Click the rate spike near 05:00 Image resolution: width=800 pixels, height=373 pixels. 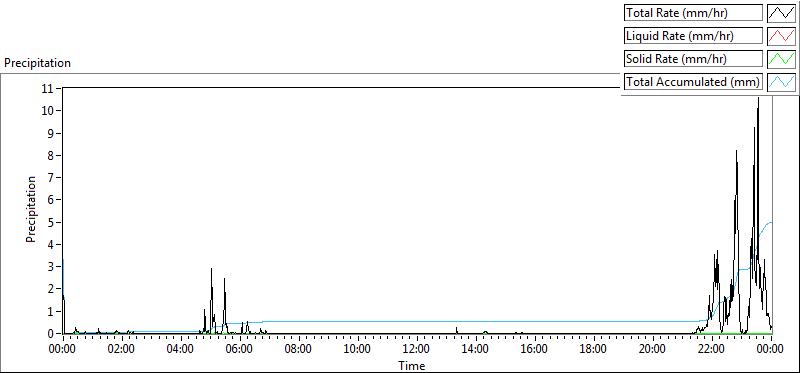click(x=211, y=269)
